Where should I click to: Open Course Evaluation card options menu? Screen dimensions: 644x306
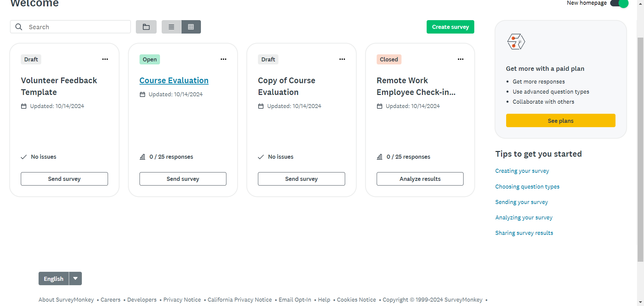click(223, 59)
